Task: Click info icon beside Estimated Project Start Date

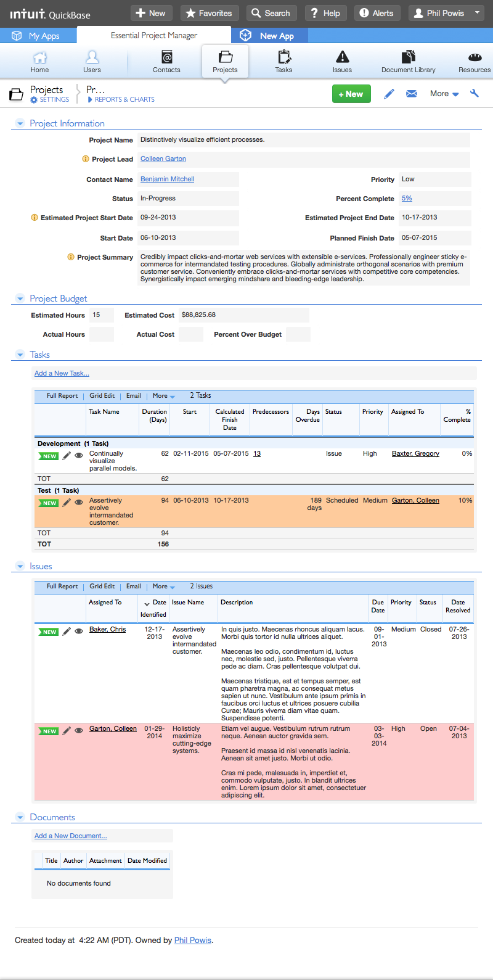Action: click(35, 218)
